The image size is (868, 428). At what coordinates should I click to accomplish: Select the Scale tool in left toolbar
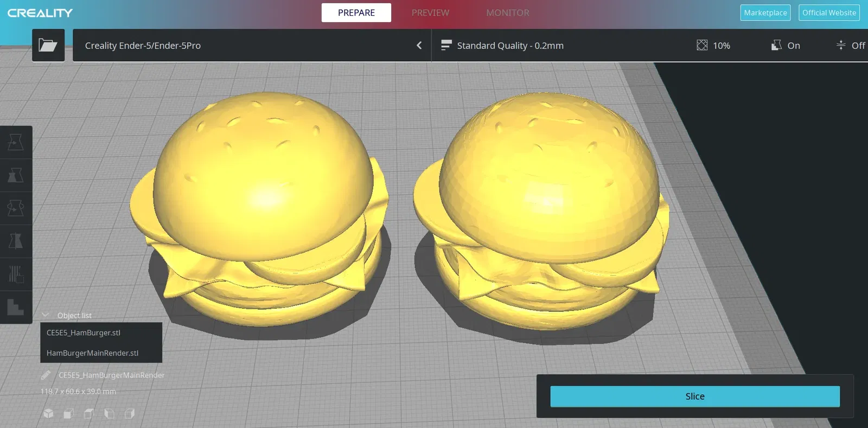(16, 175)
